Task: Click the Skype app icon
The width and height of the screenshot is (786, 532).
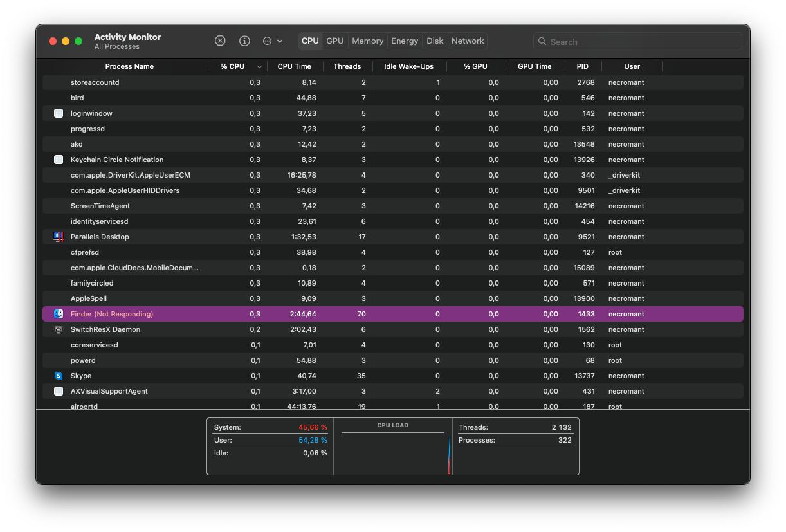Action: [59, 376]
